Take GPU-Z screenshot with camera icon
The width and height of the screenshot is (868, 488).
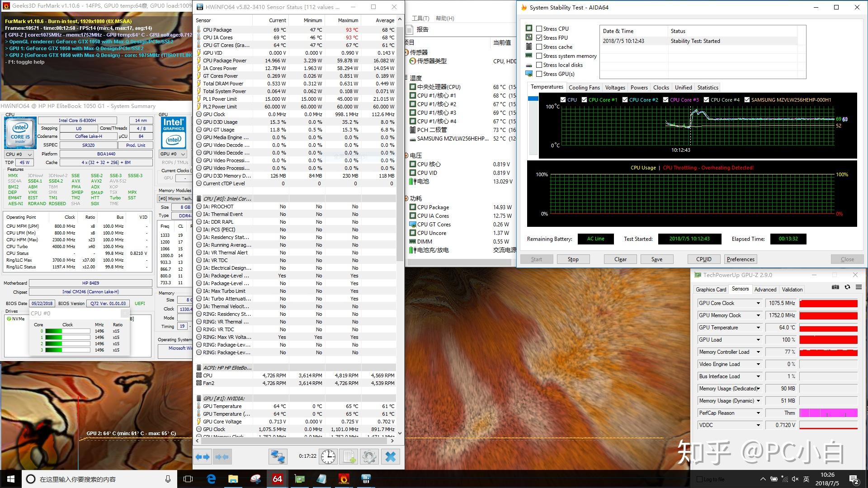tap(835, 287)
